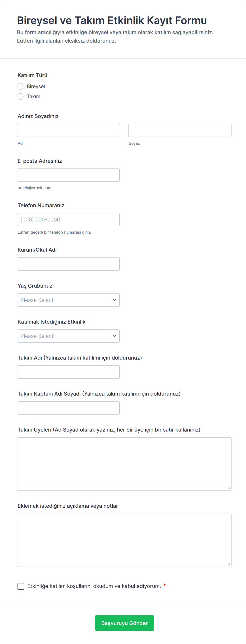246x644 pixels.
Task: Click the E-posta Adresiniz input field
Action: [x=68, y=175]
